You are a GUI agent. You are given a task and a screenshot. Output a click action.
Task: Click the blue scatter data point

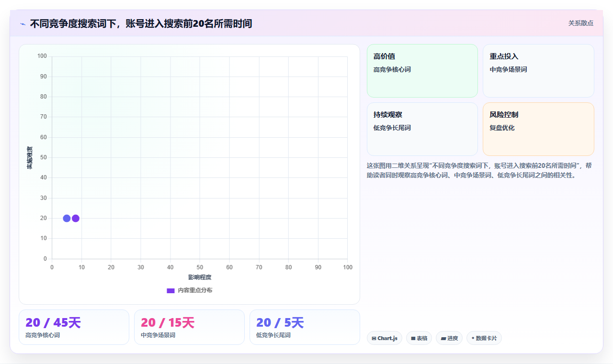(x=67, y=218)
